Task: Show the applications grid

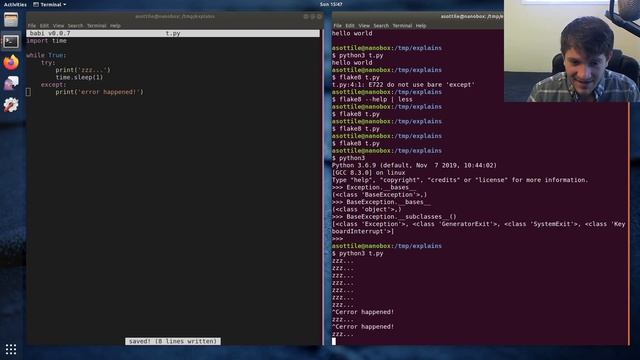Action: [11, 349]
